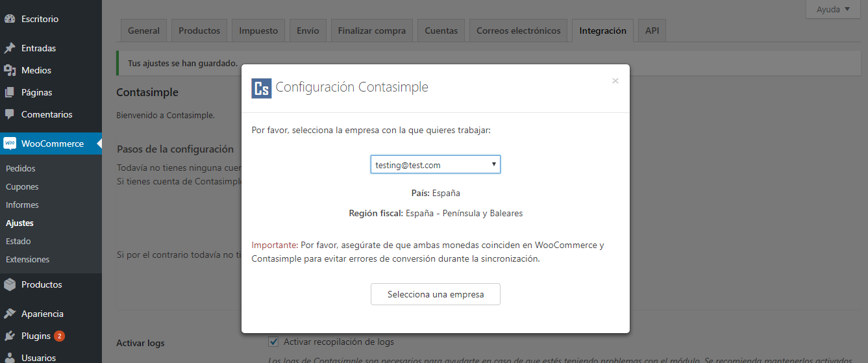Screen dimensions: 868x363
Task: Click the 'Configuración Contasimple' dialog title
Action: pyautogui.click(x=352, y=87)
